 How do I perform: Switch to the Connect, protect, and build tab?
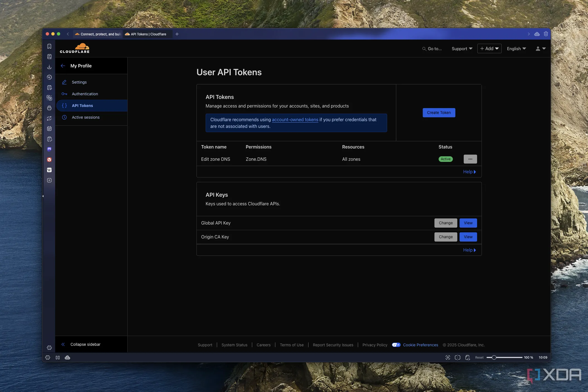point(98,34)
